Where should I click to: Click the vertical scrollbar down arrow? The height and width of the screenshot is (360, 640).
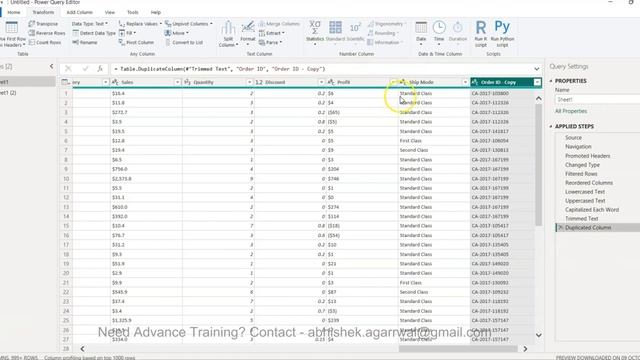coord(538,335)
